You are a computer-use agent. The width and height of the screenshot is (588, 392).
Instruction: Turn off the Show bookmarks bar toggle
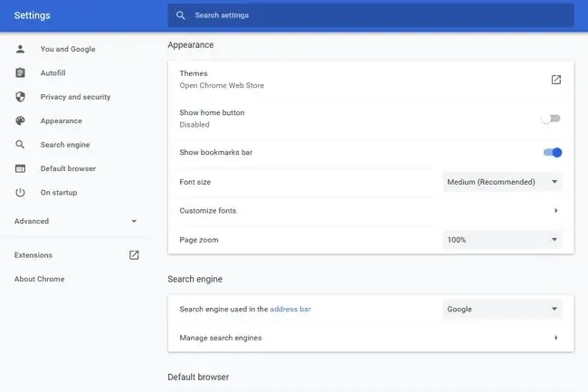pos(553,152)
